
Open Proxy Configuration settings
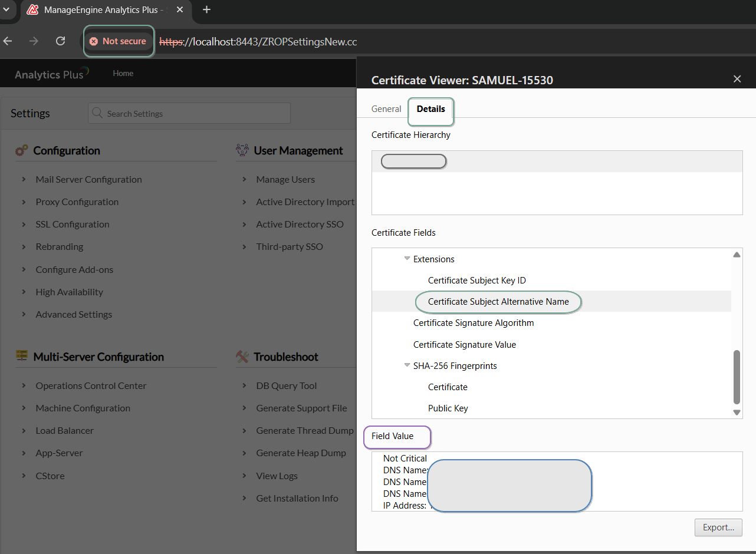coord(77,202)
